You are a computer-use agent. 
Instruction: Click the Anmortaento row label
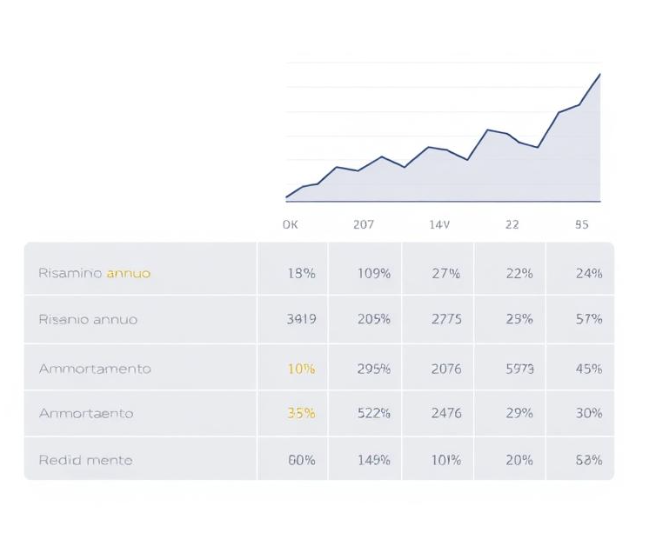(x=86, y=413)
